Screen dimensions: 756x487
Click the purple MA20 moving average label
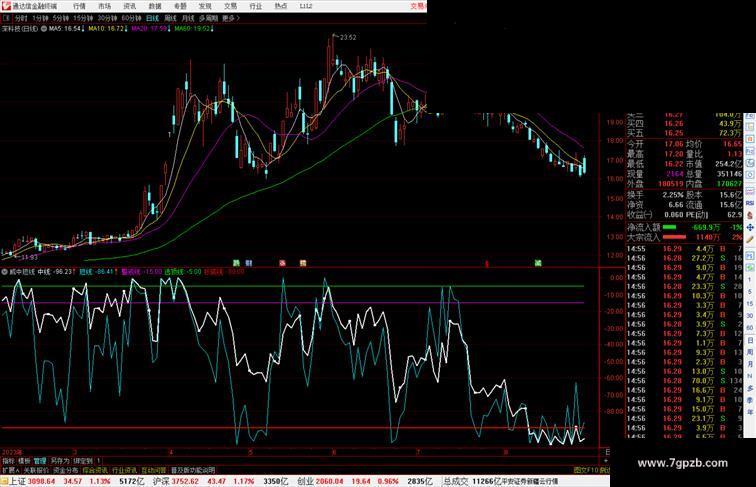tap(150, 29)
